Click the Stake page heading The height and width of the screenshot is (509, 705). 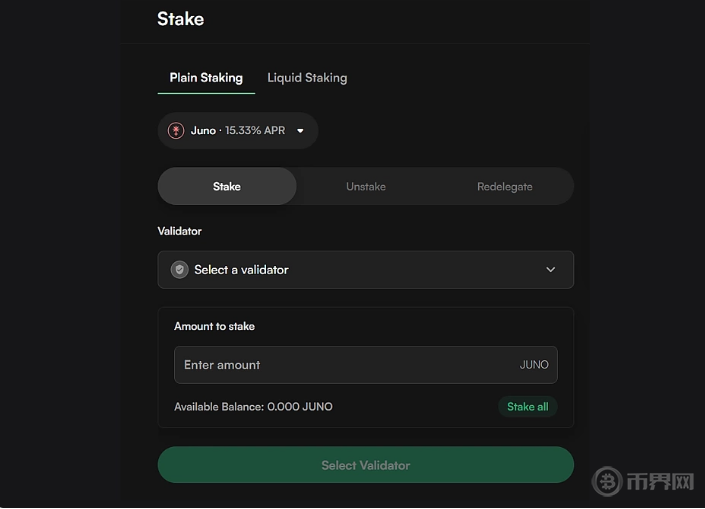pos(180,18)
